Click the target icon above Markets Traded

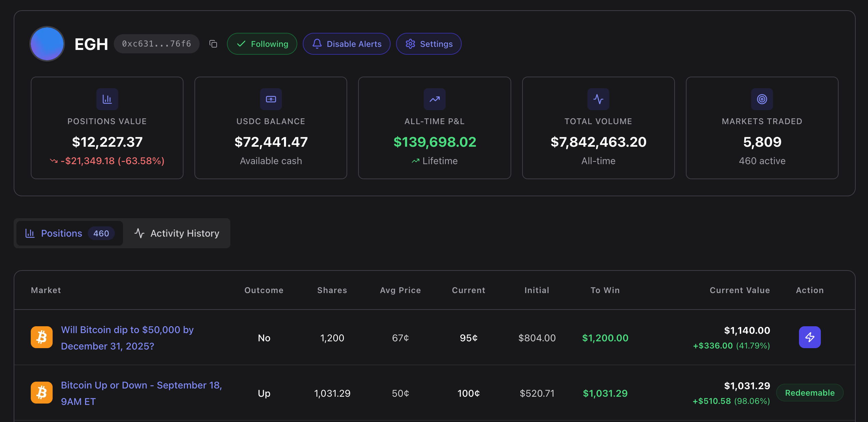pyautogui.click(x=762, y=99)
